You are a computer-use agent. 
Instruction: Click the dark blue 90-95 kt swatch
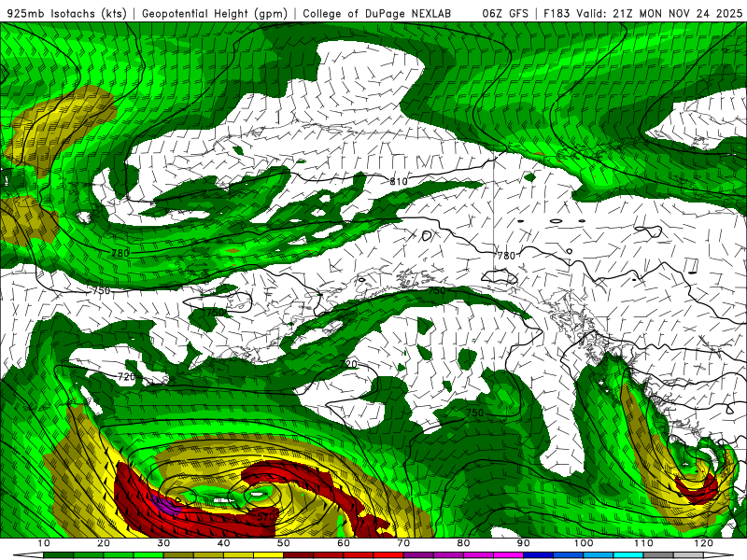pos(539,555)
